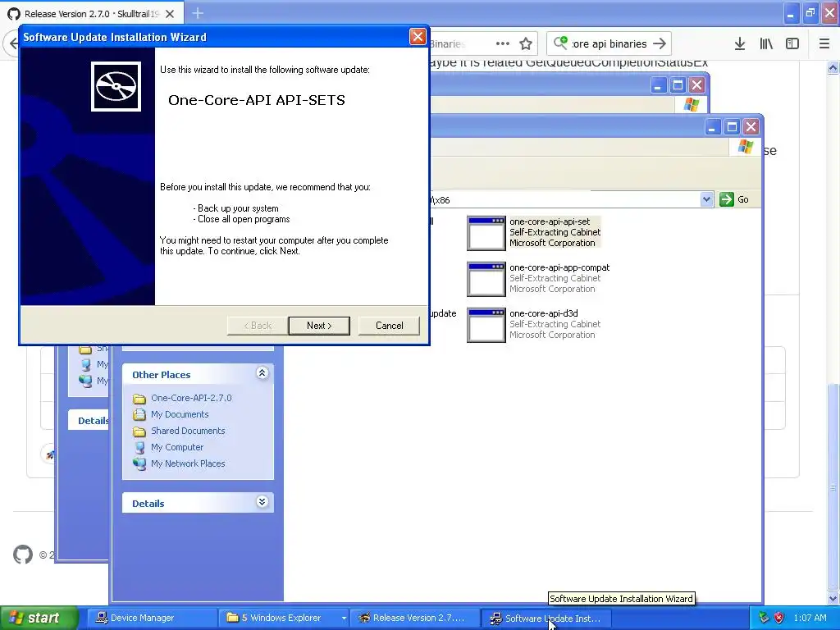
Task: Click the GitHub logo in page footer
Action: [22, 555]
